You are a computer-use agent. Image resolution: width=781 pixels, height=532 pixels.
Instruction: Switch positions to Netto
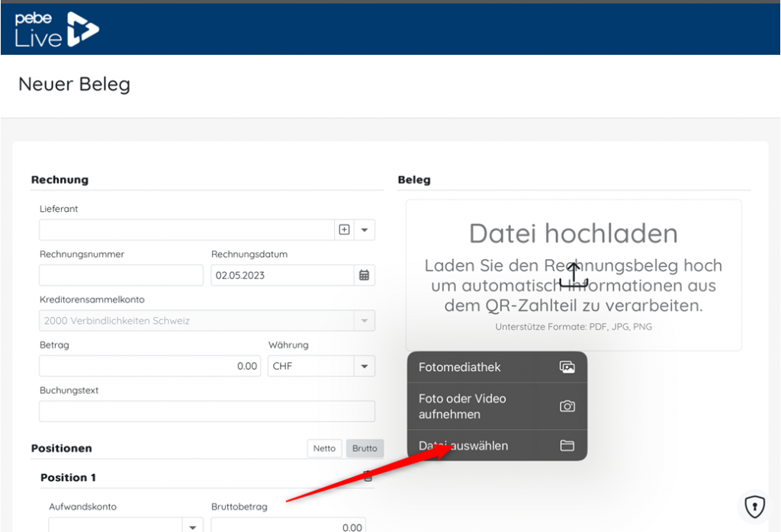pyautogui.click(x=324, y=448)
